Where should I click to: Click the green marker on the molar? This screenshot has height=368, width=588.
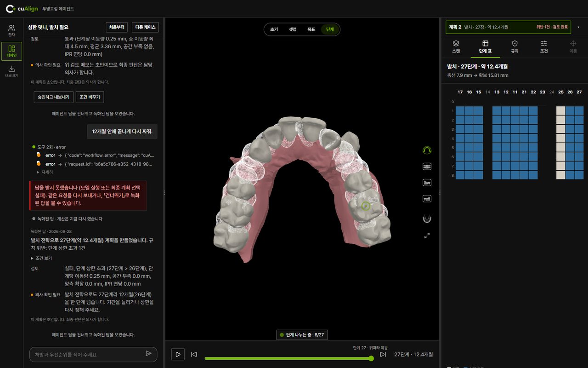click(366, 207)
